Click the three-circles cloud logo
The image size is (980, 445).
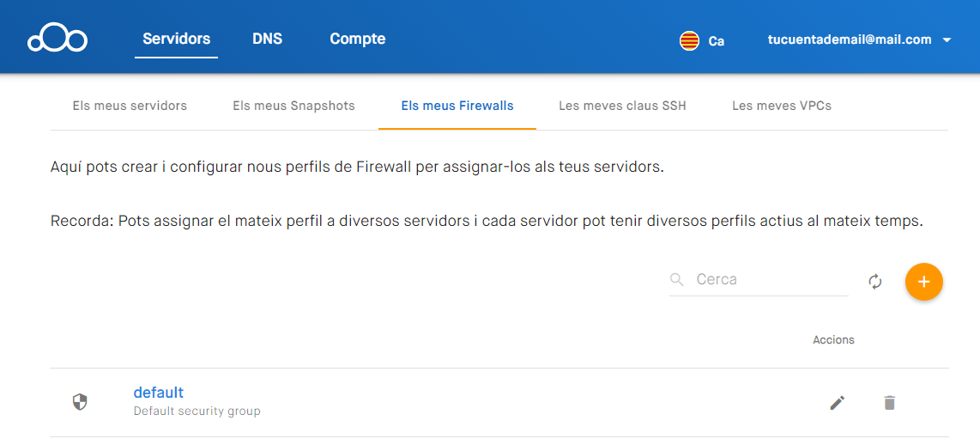coord(57,40)
